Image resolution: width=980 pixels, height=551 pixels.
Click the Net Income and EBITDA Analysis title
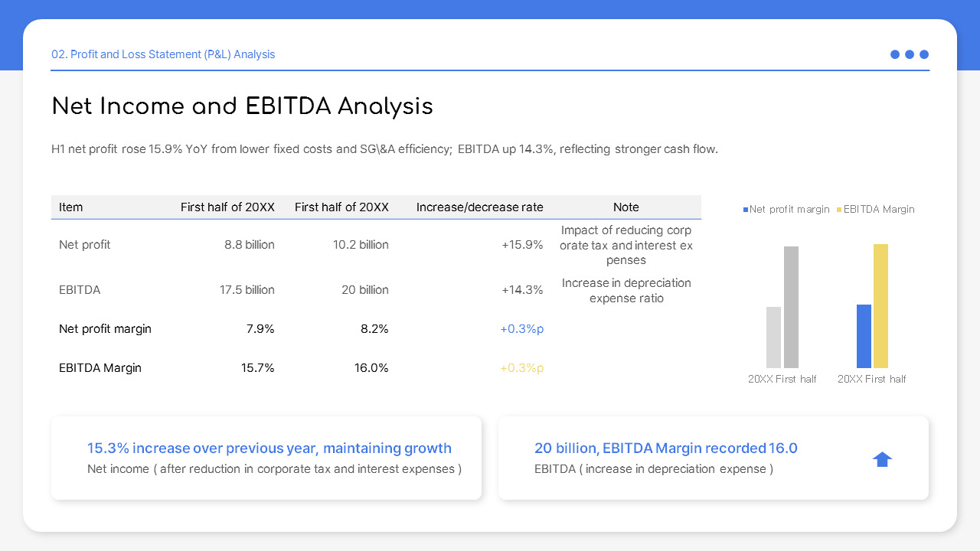click(x=242, y=106)
